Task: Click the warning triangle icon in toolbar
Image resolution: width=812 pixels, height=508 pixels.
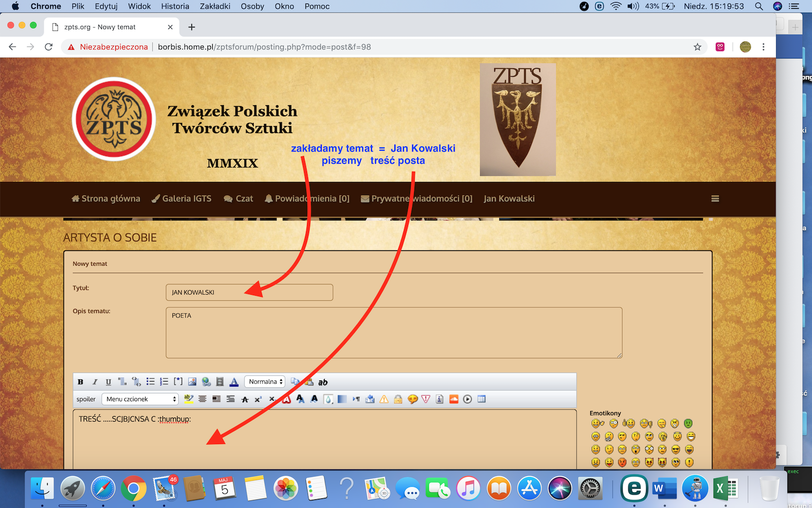Action: (x=384, y=399)
